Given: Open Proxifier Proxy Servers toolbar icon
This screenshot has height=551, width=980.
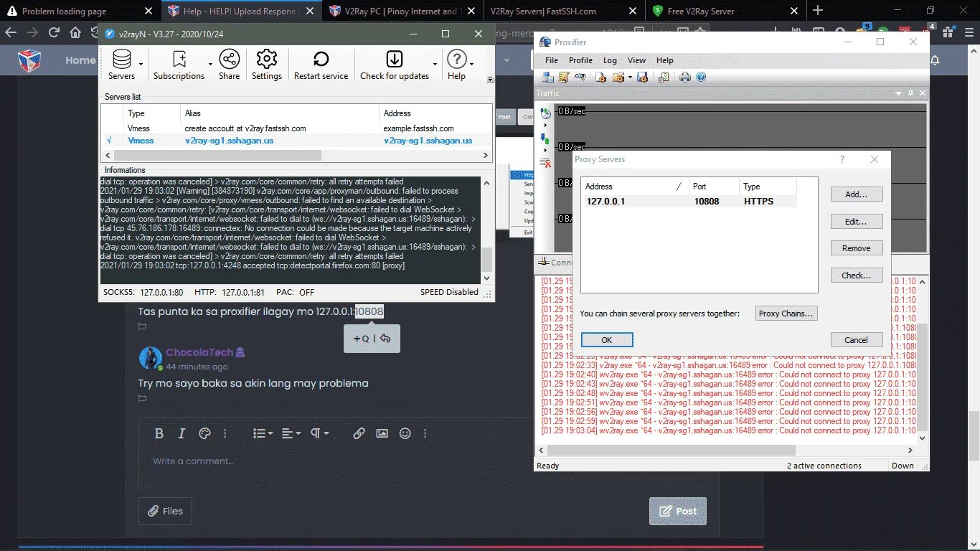Looking at the screenshot, I should click(548, 77).
